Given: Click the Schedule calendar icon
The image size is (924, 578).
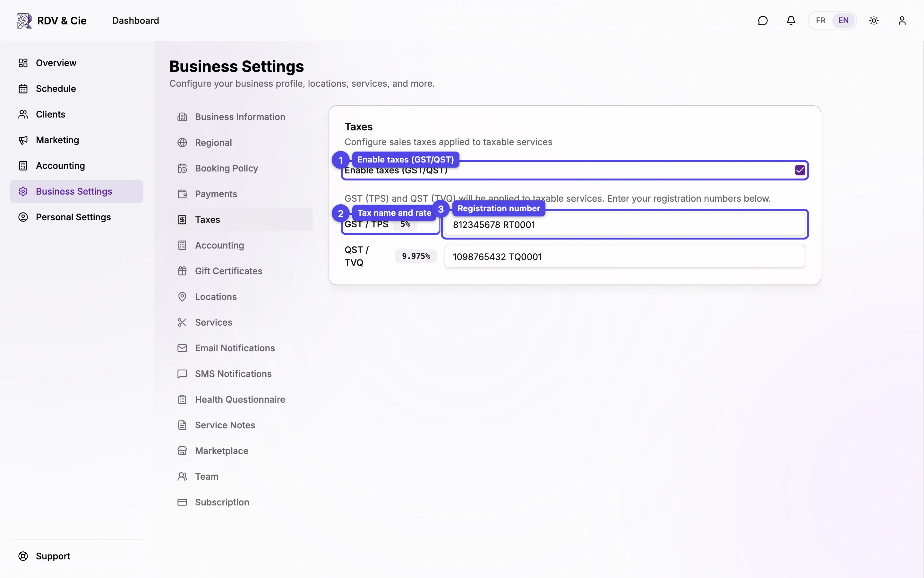Looking at the screenshot, I should pyautogui.click(x=23, y=89).
